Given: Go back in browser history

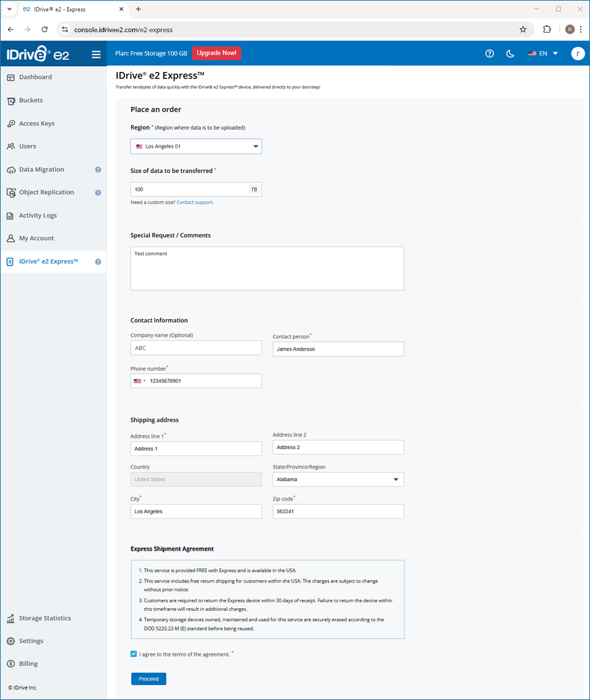Looking at the screenshot, I should click(x=10, y=29).
